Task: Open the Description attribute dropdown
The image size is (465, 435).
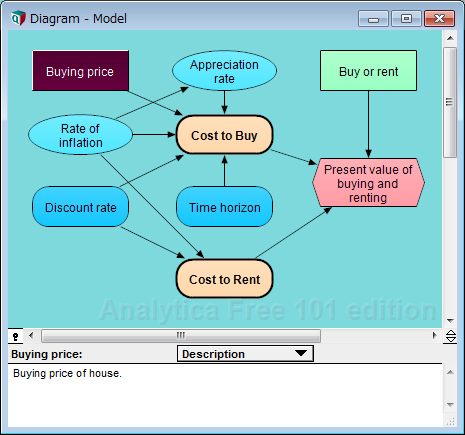Action: [x=245, y=354]
